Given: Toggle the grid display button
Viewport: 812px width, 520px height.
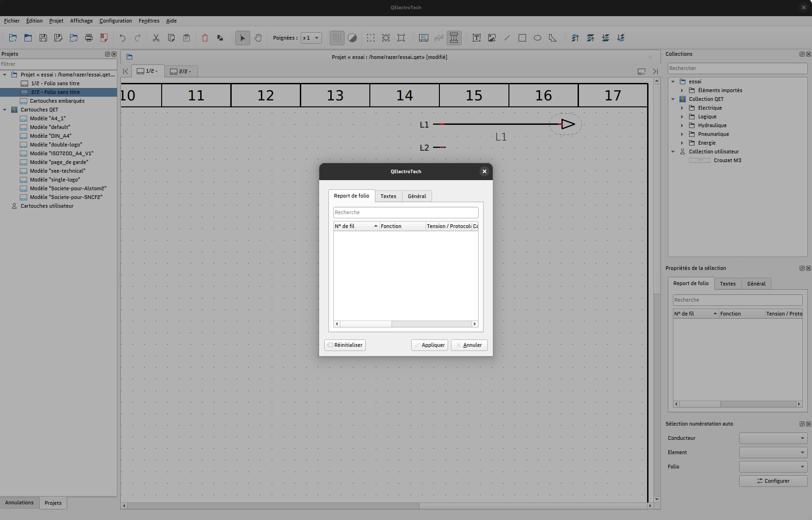Looking at the screenshot, I should point(337,38).
